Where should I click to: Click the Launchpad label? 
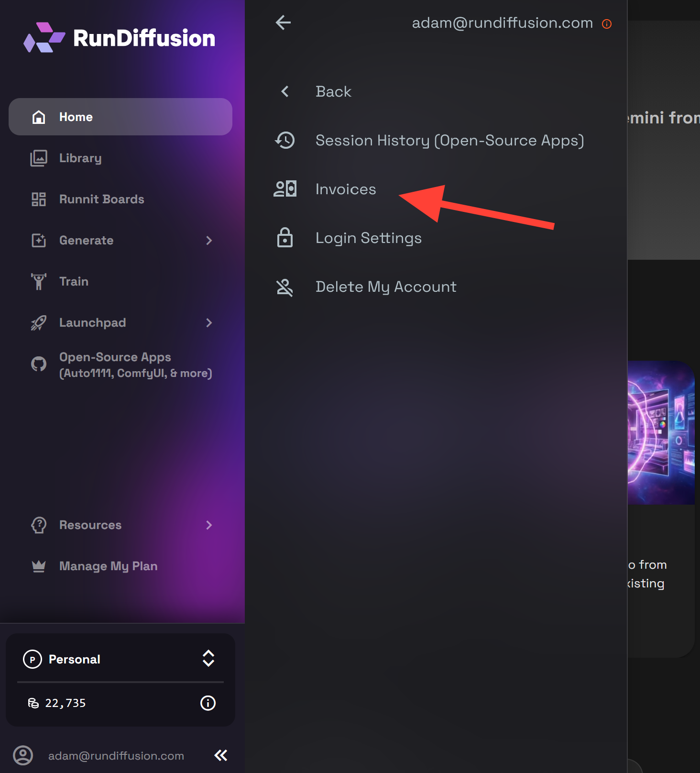[93, 323]
